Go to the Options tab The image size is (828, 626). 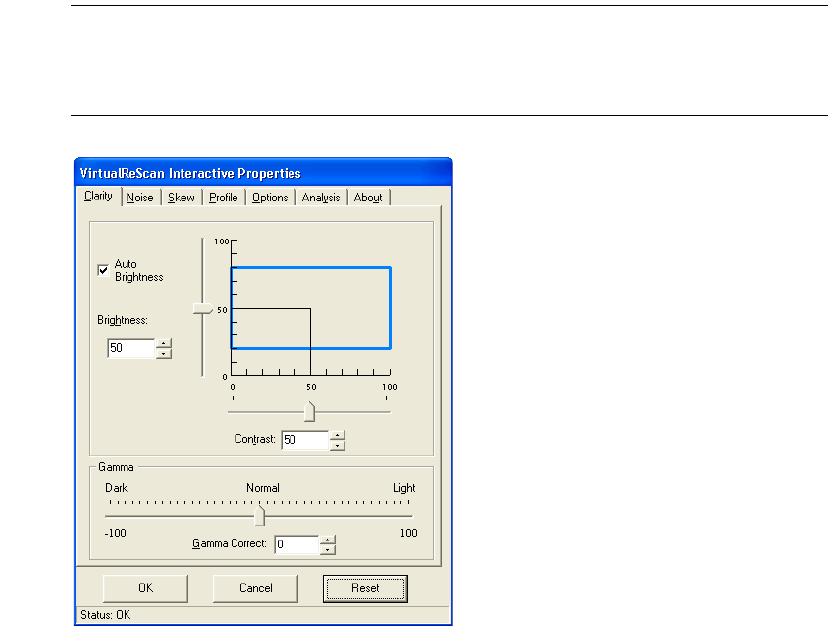(270, 198)
